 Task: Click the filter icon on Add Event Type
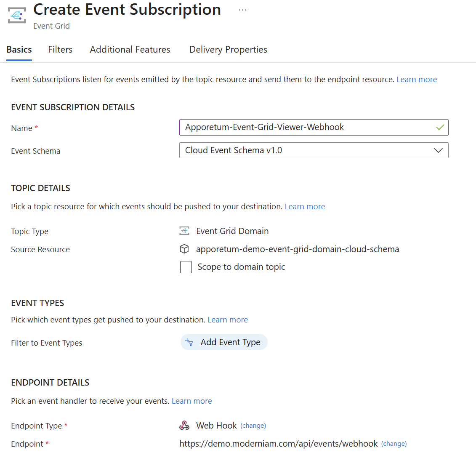click(189, 342)
